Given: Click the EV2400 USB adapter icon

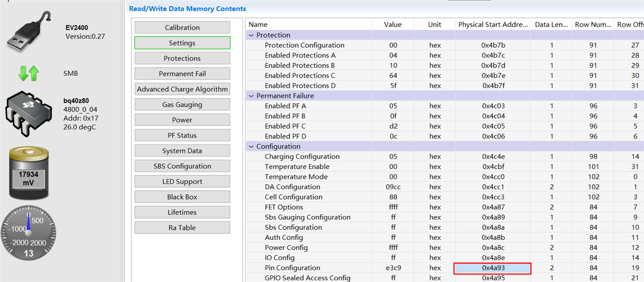Looking at the screenshot, I should click(30, 31).
